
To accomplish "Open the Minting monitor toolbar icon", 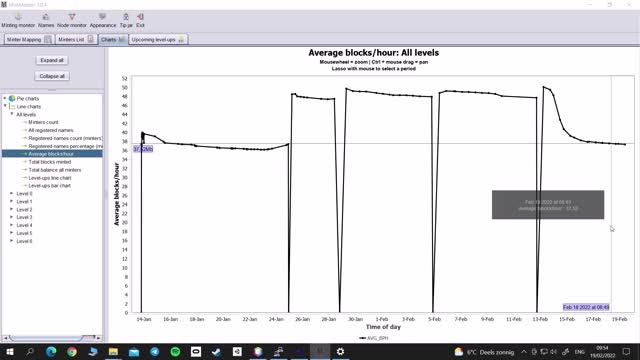I will 18,20.
